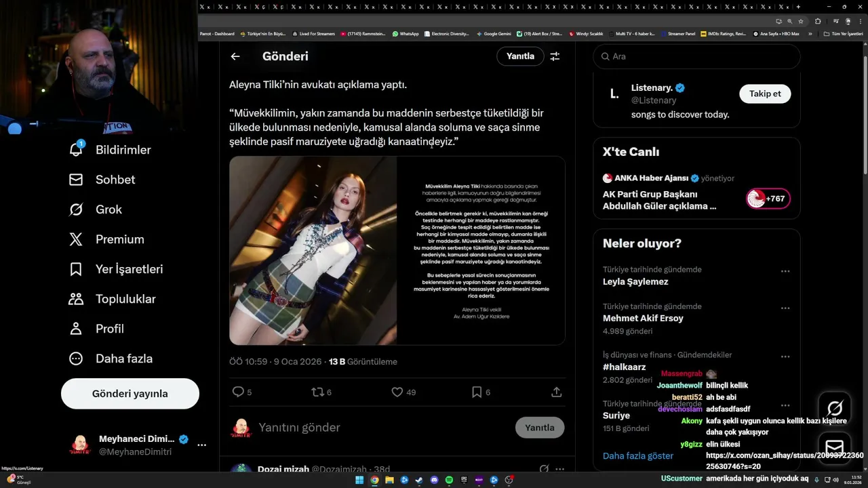Image resolution: width=868 pixels, height=488 pixels.
Task: Open Discord from the taskbar
Action: pyautogui.click(x=434, y=480)
